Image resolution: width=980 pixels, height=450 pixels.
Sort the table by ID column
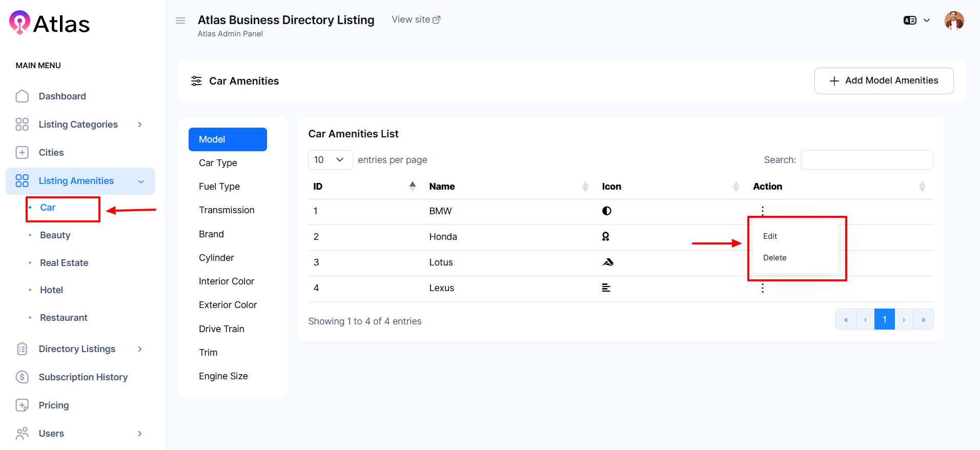[x=412, y=187]
